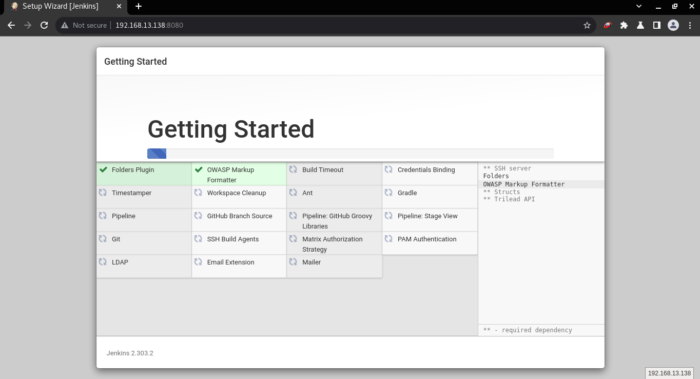Click the spinner icon beside LDAP plugin
Image resolution: width=700 pixels, height=379 pixels.
point(103,262)
